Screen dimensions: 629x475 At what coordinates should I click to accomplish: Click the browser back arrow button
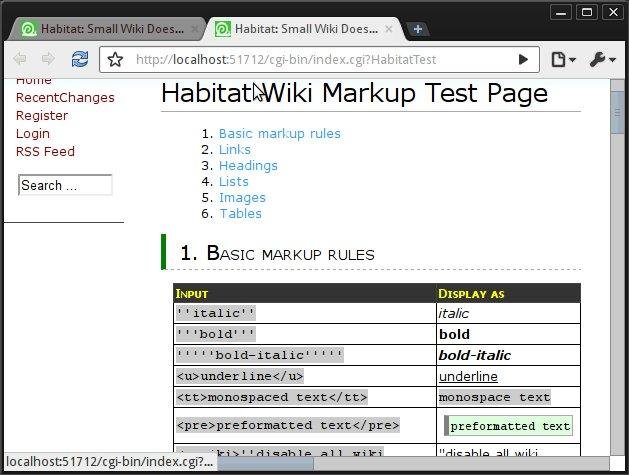point(20,59)
